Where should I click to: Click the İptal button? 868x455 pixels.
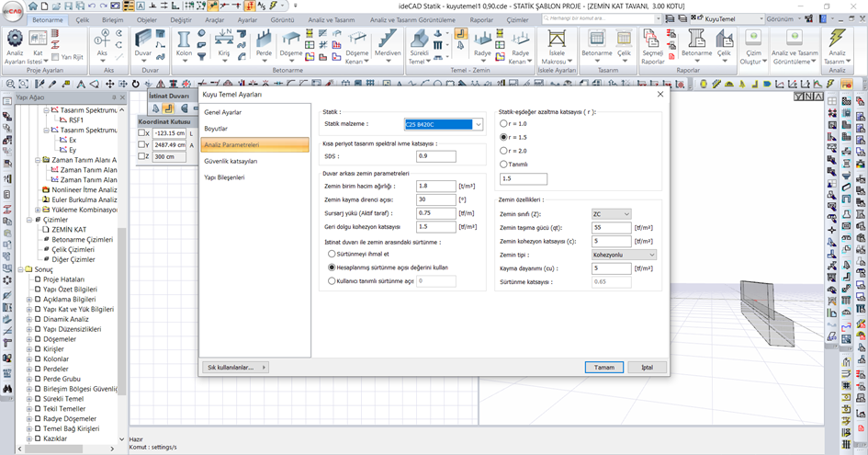[648, 367]
